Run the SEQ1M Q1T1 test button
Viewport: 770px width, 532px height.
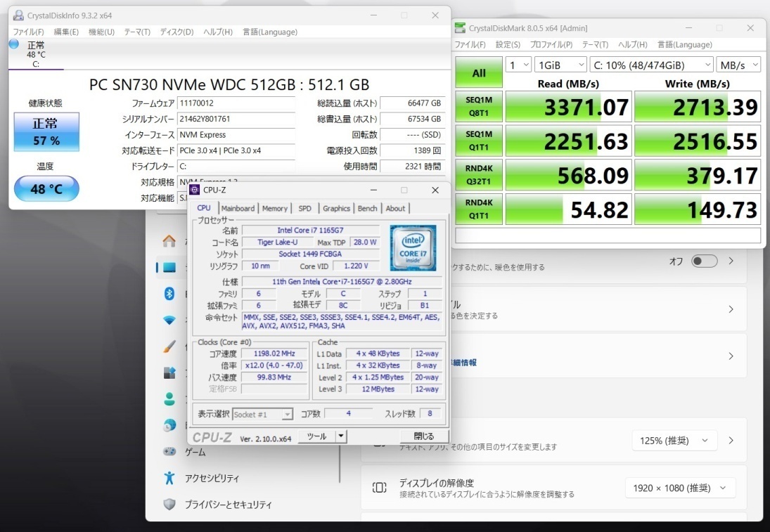(x=479, y=141)
